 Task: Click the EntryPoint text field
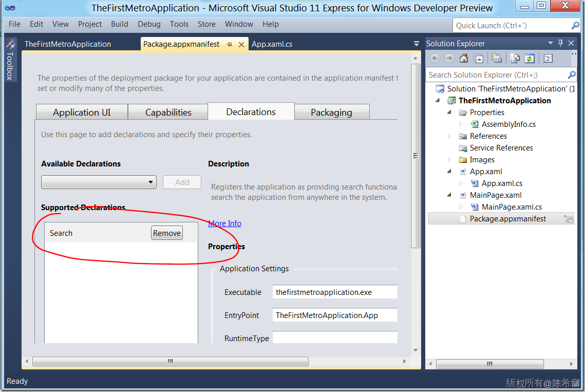pos(335,315)
